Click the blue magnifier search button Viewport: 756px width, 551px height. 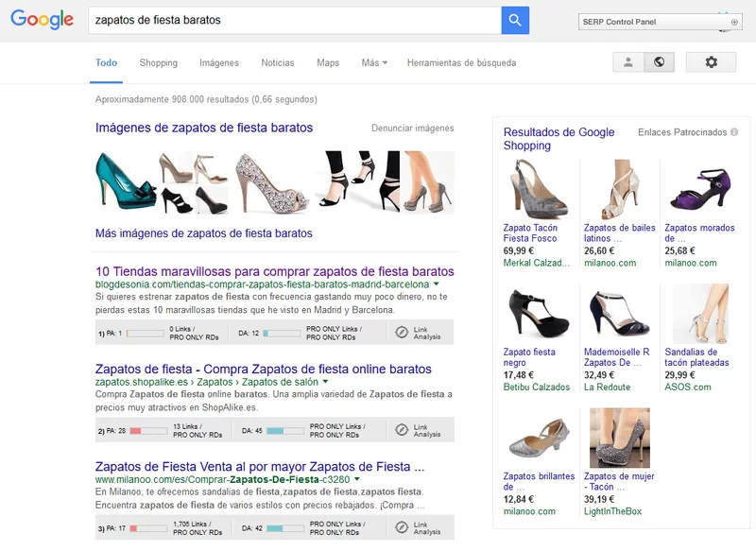click(515, 20)
